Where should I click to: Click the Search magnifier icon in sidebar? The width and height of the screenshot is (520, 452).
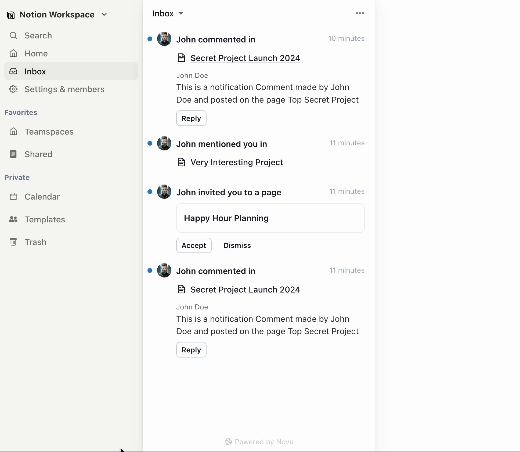pyautogui.click(x=13, y=35)
